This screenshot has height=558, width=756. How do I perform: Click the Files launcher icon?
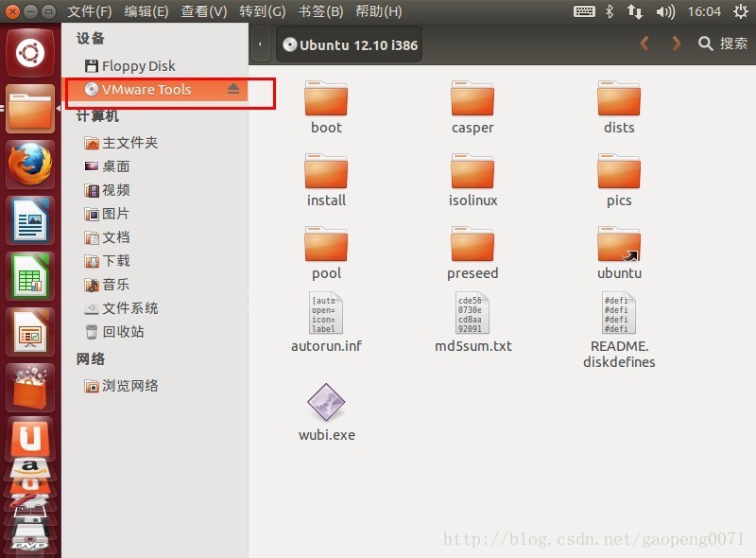click(x=30, y=109)
